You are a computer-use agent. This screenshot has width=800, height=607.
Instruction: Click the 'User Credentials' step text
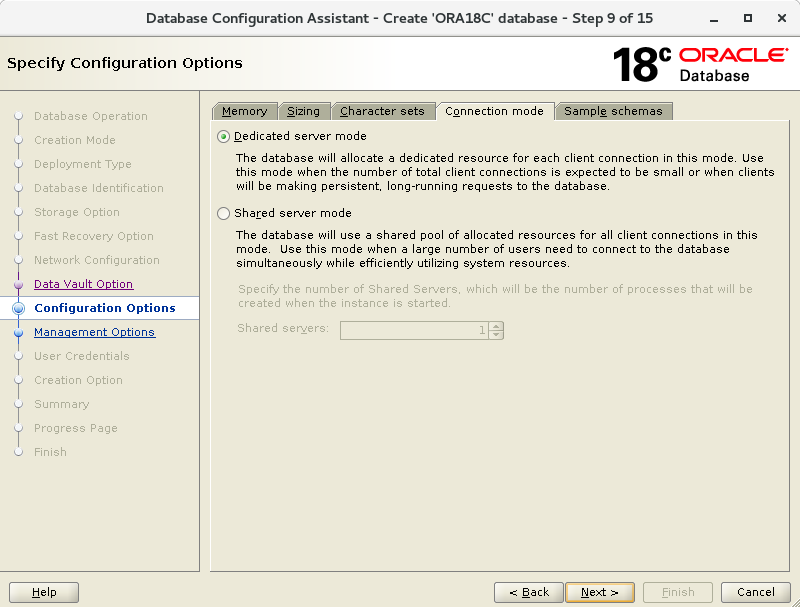point(82,356)
